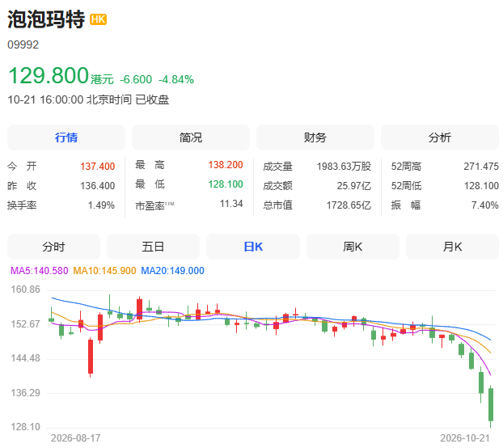The height and width of the screenshot is (448, 503).
Task: Click the price change -6.600
Action: click(136, 79)
